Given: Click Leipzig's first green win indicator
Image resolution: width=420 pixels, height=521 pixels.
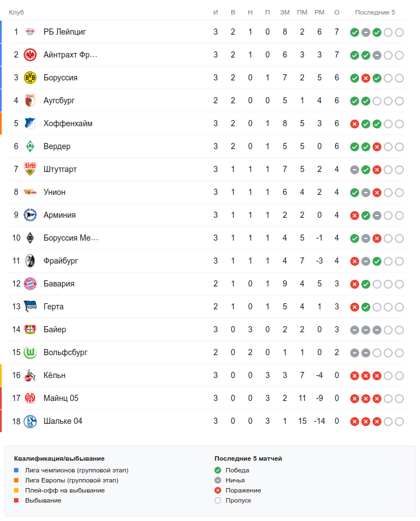Looking at the screenshot, I should click(354, 32).
